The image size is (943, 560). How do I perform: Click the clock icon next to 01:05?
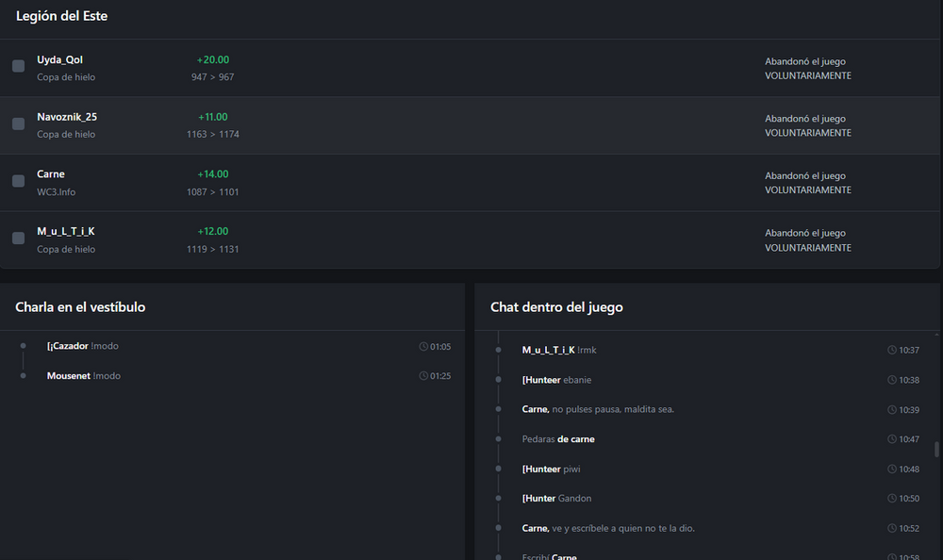tap(423, 347)
